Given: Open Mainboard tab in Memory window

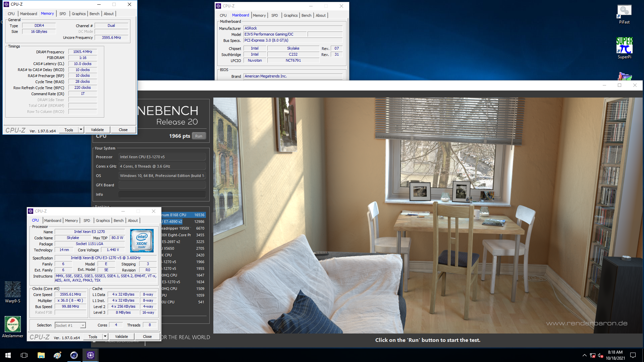Looking at the screenshot, I should pos(29,14).
